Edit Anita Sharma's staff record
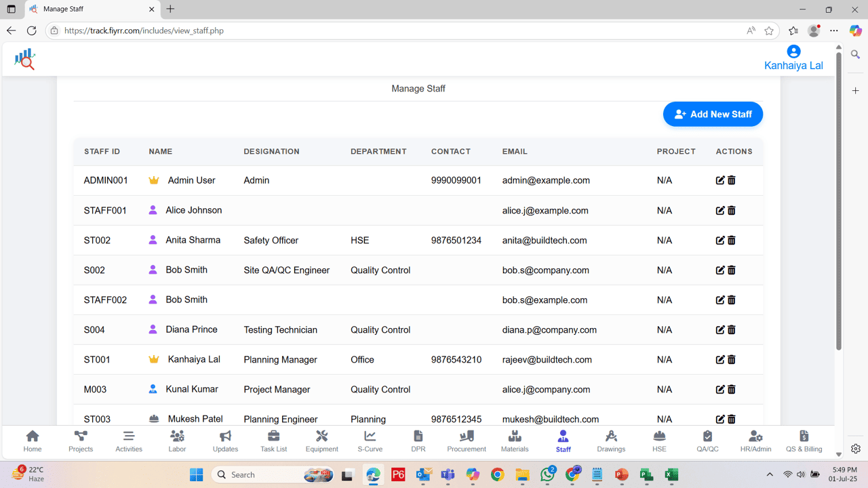Image resolution: width=868 pixels, height=488 pixels. pos(720,240)
